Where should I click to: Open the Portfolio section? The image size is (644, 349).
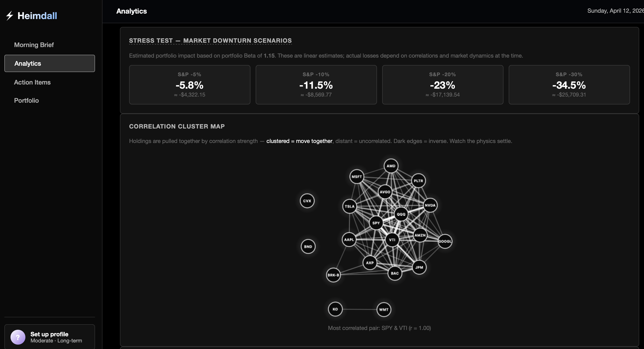26,100
